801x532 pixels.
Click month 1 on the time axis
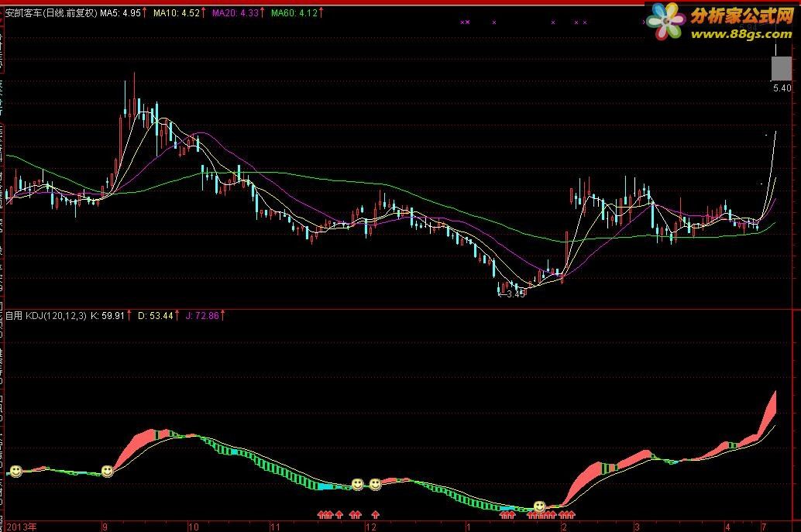click(x=467, y=527)
